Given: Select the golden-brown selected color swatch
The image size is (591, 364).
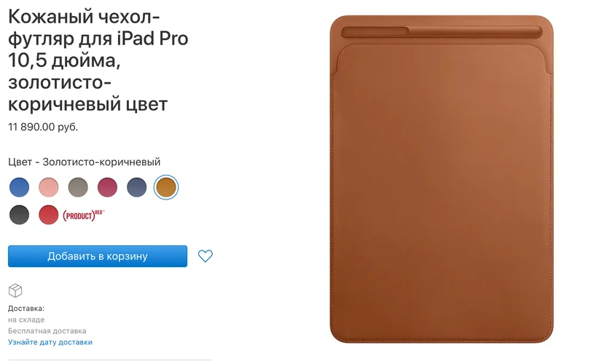Looking at the screenshot, I should (x=166, y=187).
